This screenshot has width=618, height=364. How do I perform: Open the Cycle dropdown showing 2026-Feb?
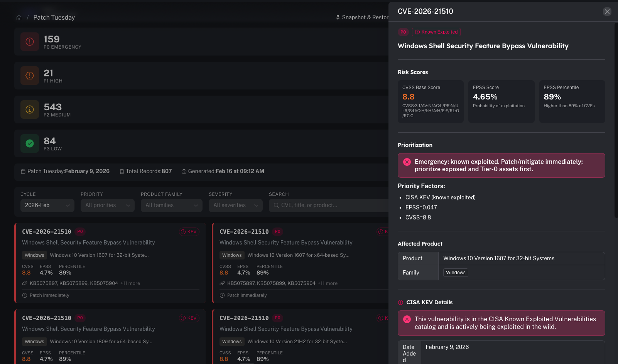[47, 205]
